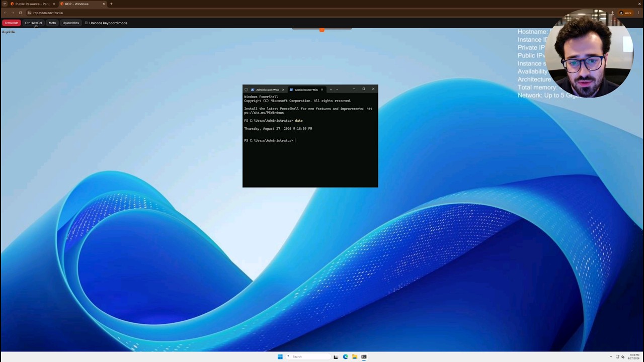
Task: Add a new terminal tab with plus
Action: click(x=331, y=89)
